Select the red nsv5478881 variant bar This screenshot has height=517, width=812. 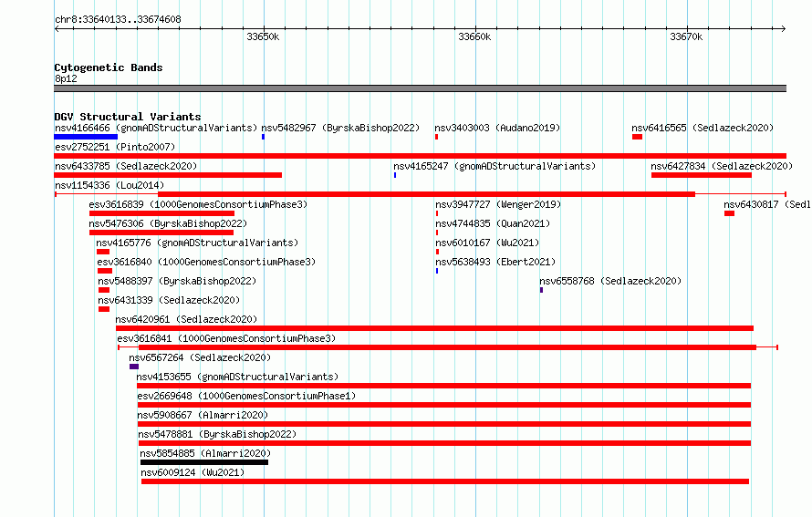point(445,443)
